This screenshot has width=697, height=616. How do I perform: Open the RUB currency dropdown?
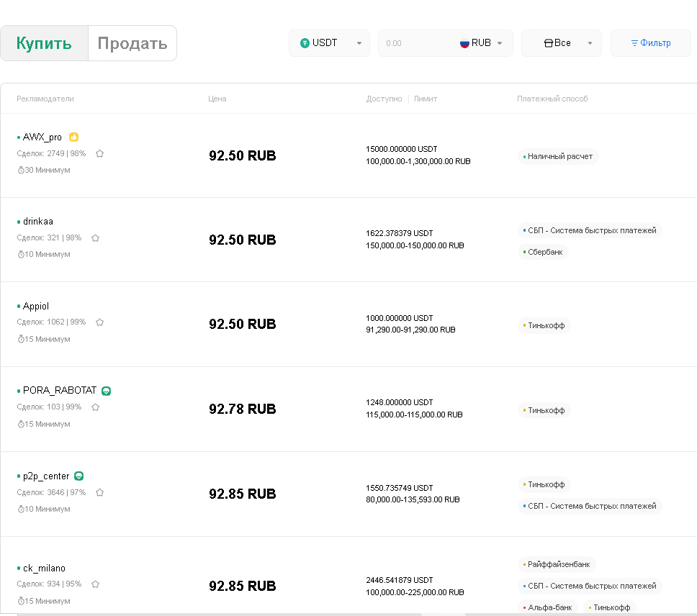click(x=482, y=43)
